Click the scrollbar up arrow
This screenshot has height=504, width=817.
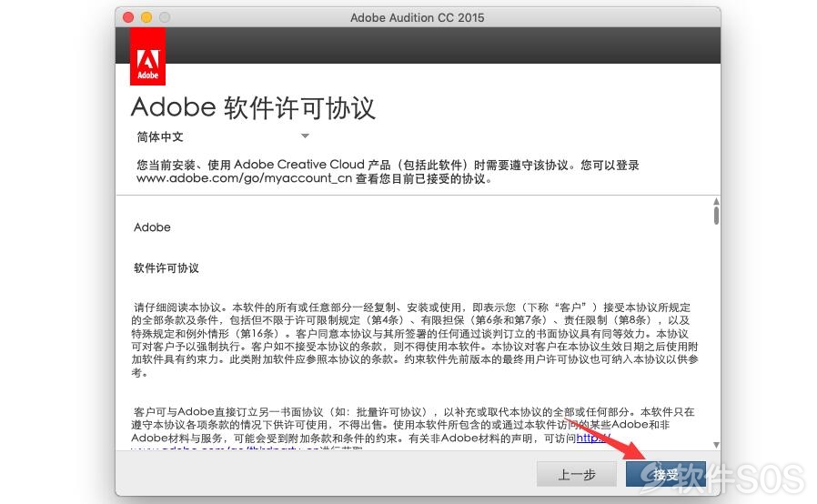click(716, 201)
